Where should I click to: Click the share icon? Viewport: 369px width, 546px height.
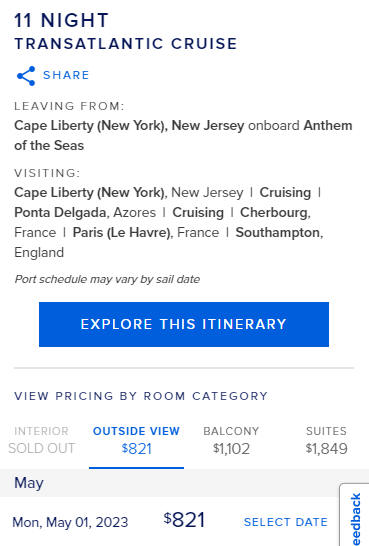pyautogui.click(x=26, y=76)
